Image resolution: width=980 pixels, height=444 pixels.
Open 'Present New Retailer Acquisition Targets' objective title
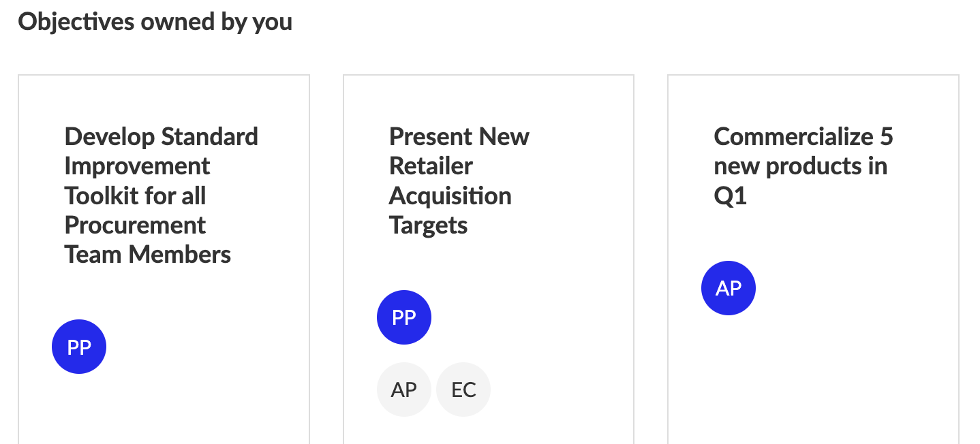(x=459, y=180)
